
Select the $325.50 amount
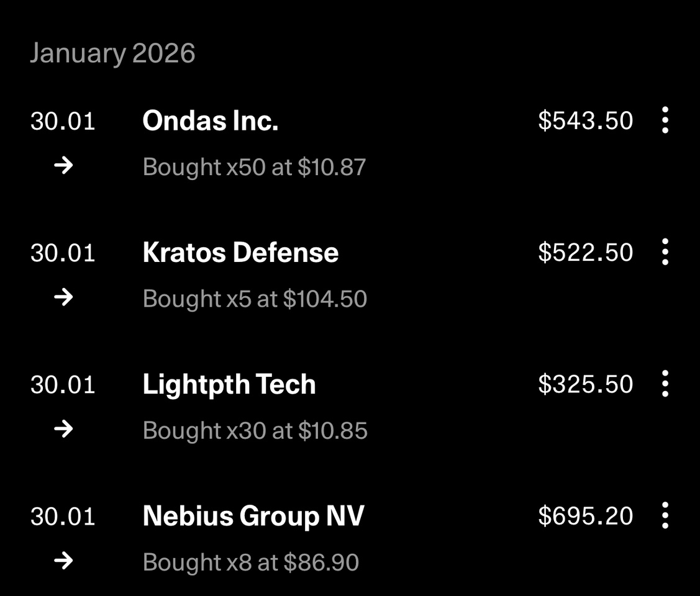(585, 384)
